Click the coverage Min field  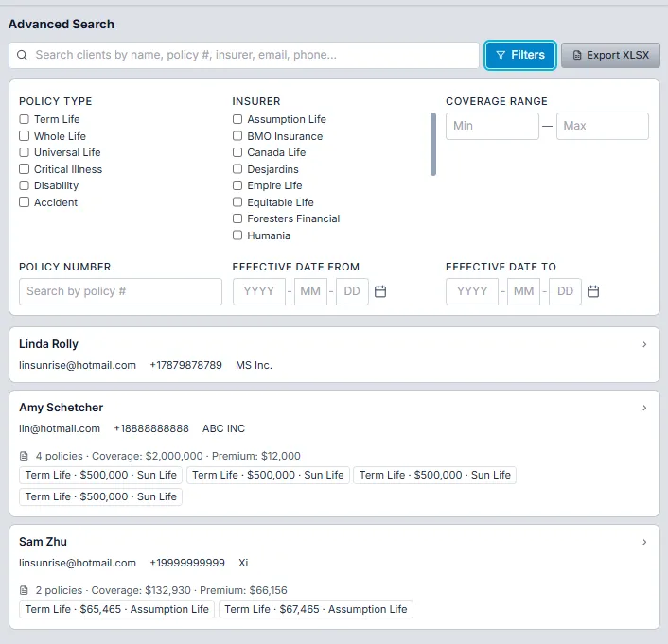492,126
